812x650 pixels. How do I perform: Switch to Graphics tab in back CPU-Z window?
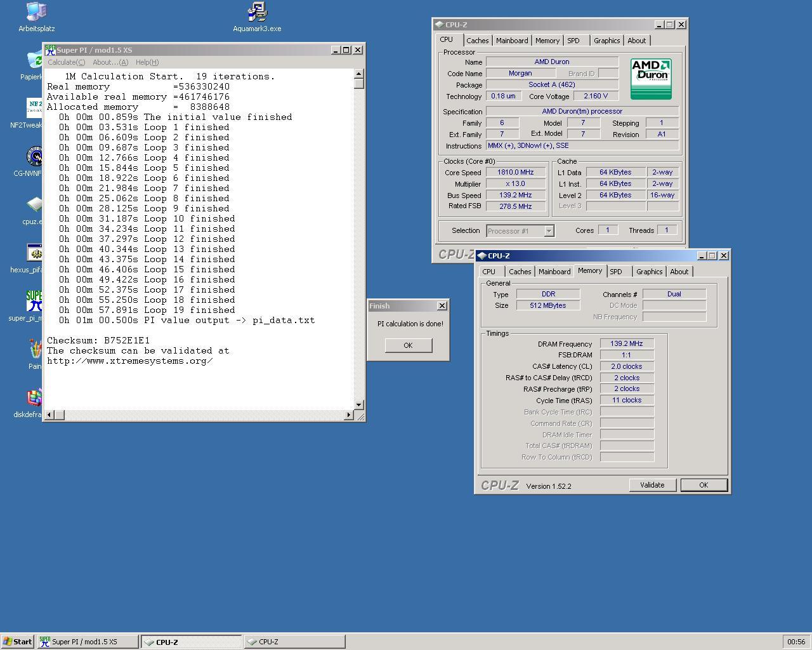(606, 41)
